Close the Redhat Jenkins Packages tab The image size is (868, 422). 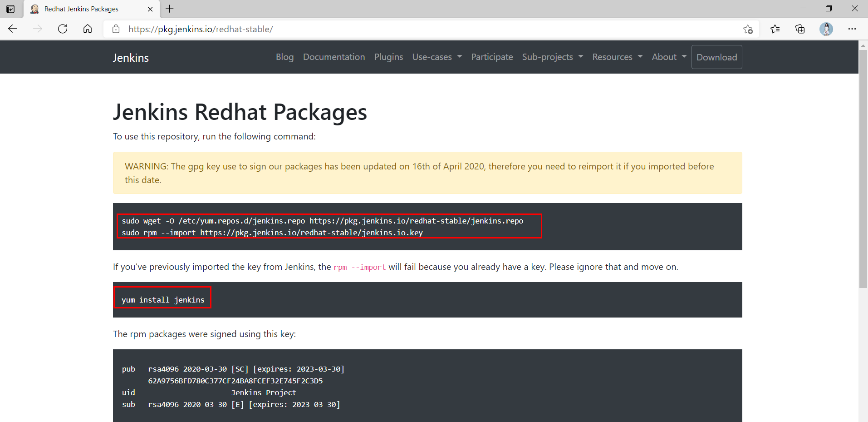coord(151,9)
